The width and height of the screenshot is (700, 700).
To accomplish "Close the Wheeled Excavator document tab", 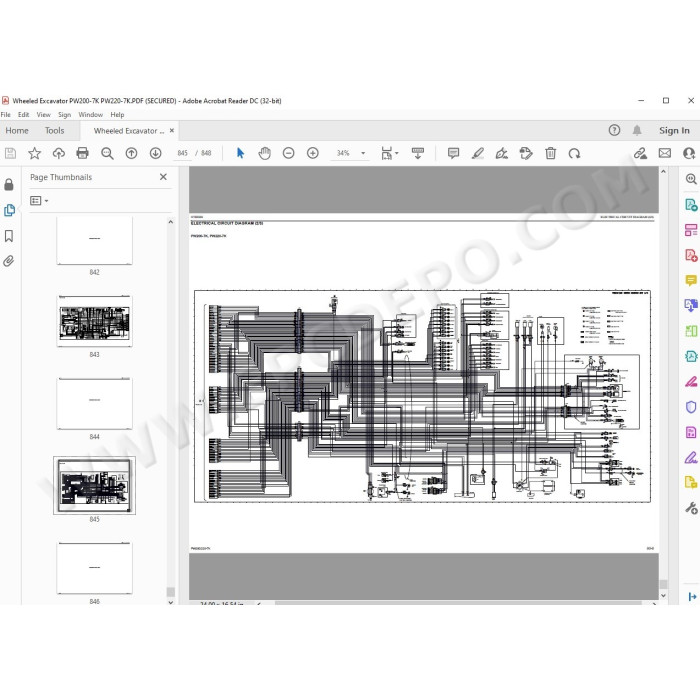I will coord(172,131).
